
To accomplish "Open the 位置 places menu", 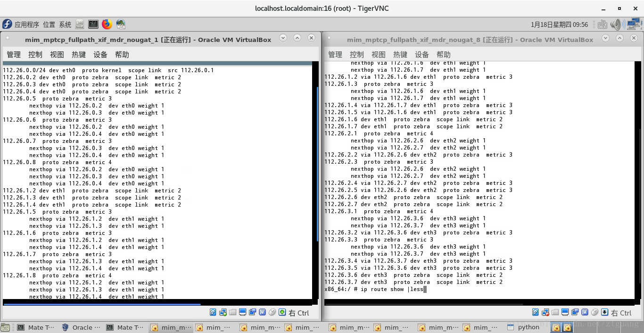I will pyautogui.click(x=49, y=25).
